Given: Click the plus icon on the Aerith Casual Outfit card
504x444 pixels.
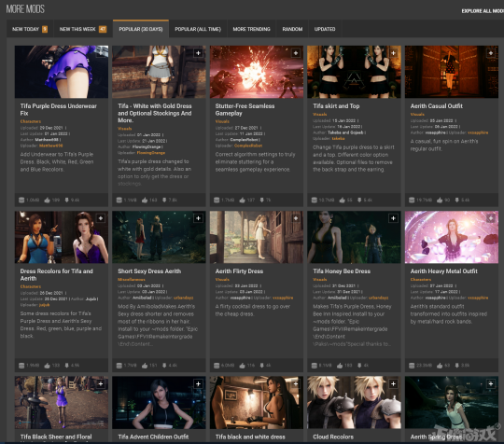Looking at the screenshot, I should coord(491,53).
